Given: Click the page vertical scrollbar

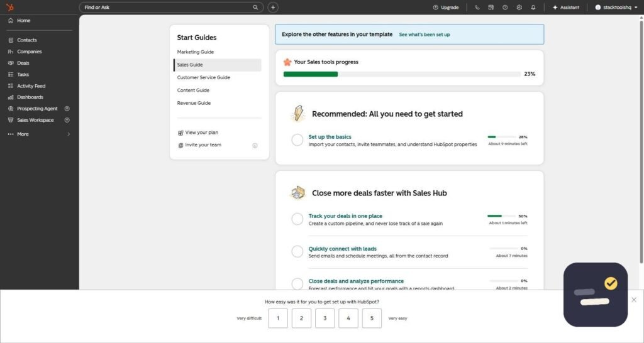Looking at the screenshot, I should point(641,141).
